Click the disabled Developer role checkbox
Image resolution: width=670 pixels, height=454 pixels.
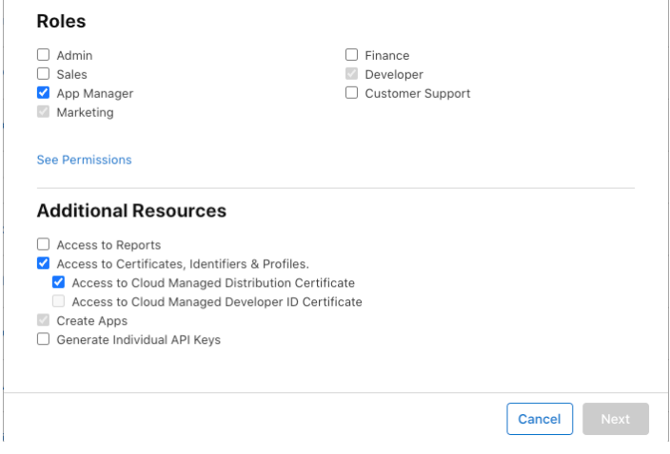351,74
